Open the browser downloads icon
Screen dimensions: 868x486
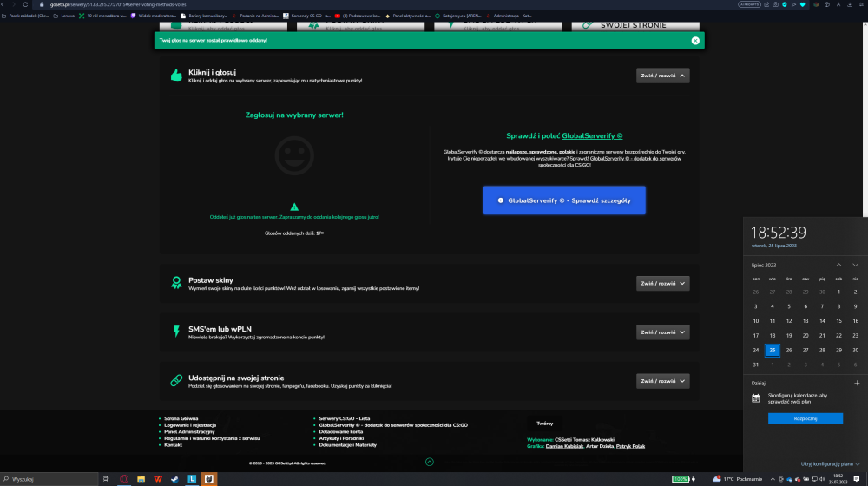click(x=850, y=4)
